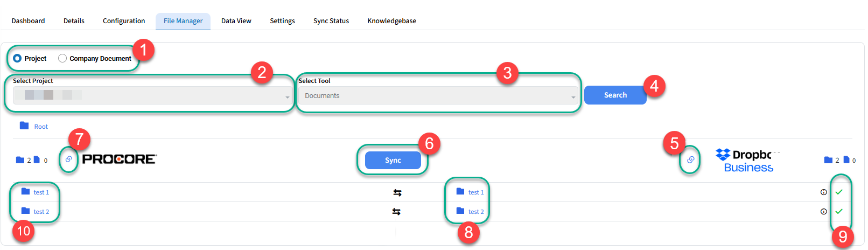This screenshot has height=250, width=868.
Task: Open the Select Project dropdown
Action: [151, 96]
